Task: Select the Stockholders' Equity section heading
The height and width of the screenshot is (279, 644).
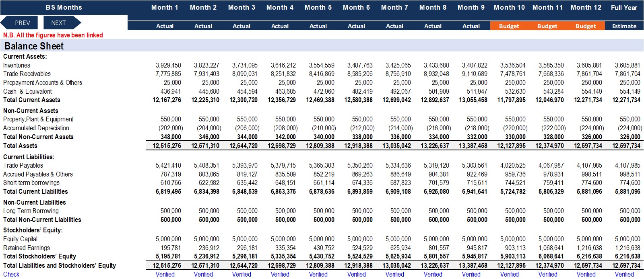Action: (33, 230)
